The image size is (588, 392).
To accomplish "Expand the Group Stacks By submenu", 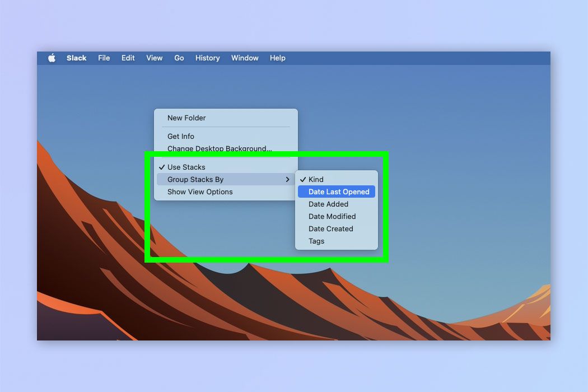I will pyautogui.click(x=195, y=179).
